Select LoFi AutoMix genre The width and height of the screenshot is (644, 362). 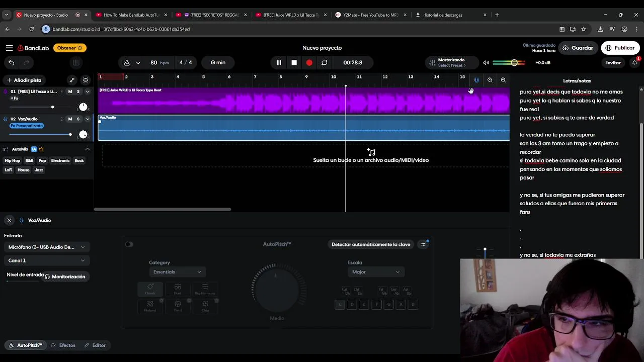(x=9, y=170)
